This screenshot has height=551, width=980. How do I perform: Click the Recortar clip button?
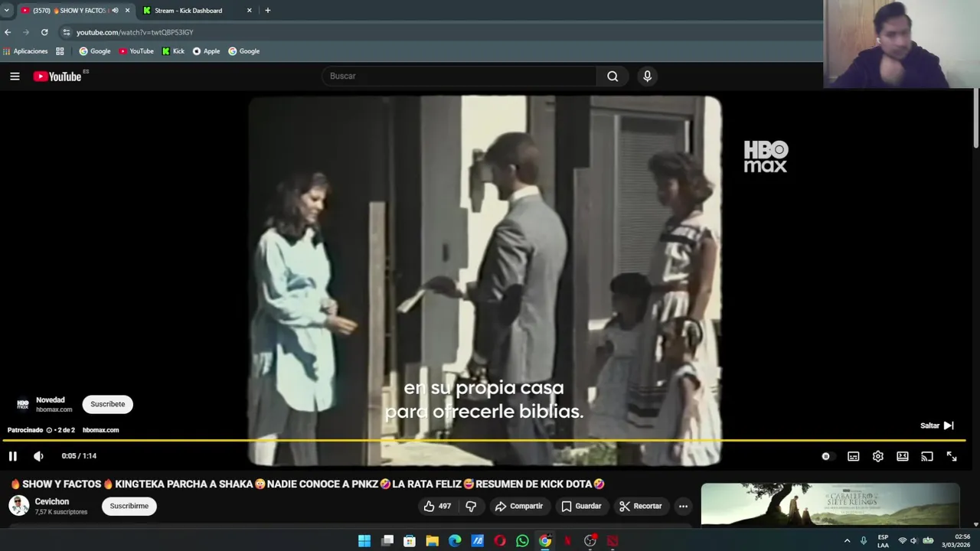coord(640,506)
